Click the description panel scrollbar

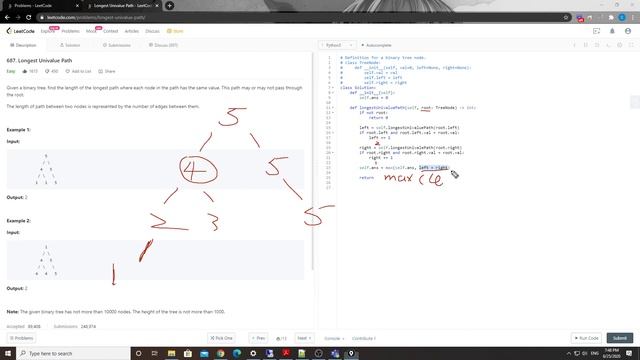(313, 161)
